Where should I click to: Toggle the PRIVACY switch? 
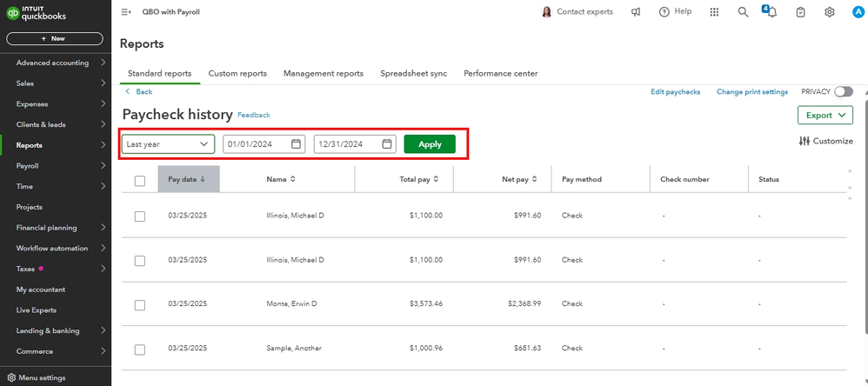843,91
